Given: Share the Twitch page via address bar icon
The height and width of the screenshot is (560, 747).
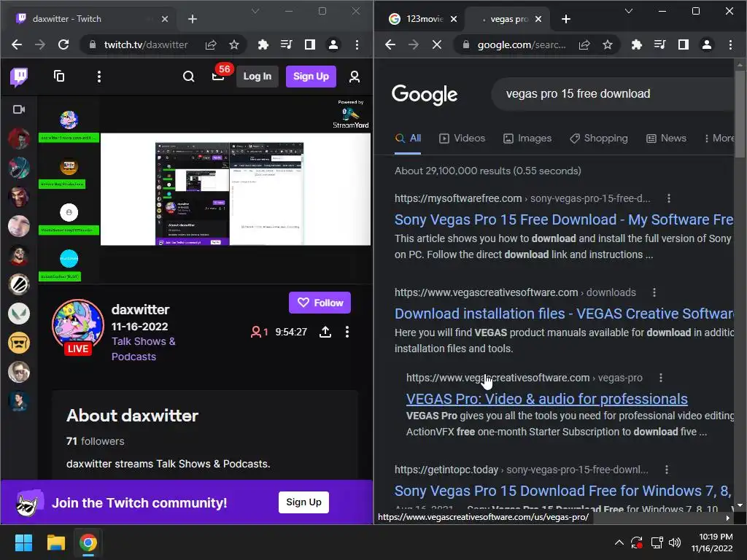Looking at the screenshot, I should point(211,44).
